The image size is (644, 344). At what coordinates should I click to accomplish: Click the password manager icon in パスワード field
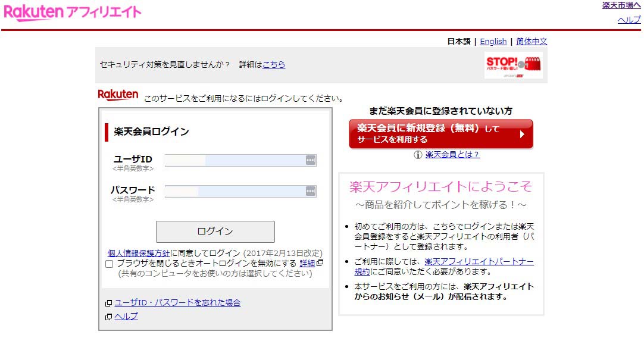(311, 191)
